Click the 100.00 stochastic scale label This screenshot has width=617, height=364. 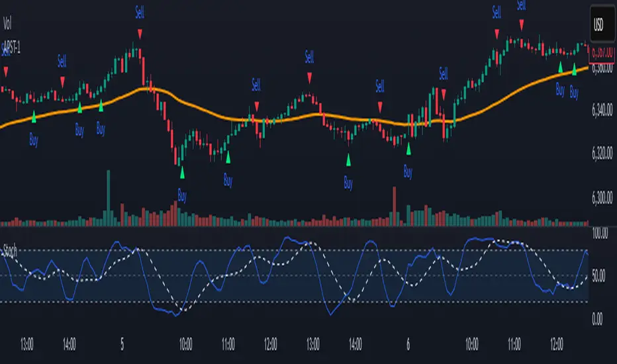(600, 234)
